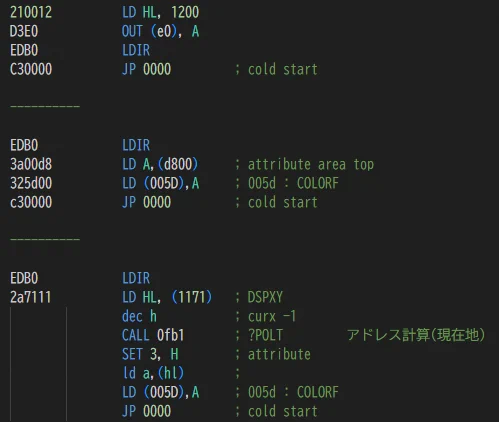499x422 pixels.
Task: Select the instruction CALL 0fb1
Action: point(153,335)
